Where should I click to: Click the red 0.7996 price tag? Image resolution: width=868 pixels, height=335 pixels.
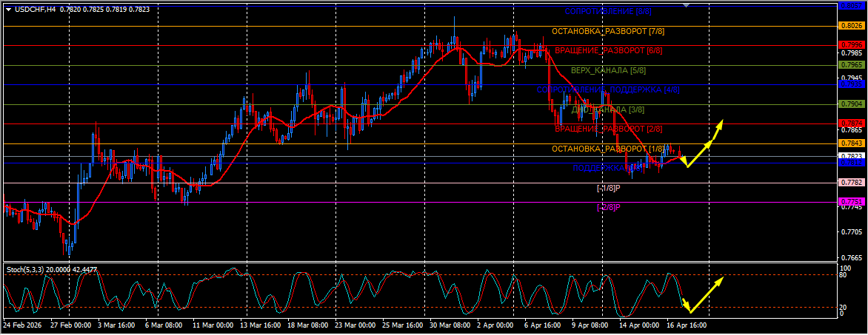point(852,45)
